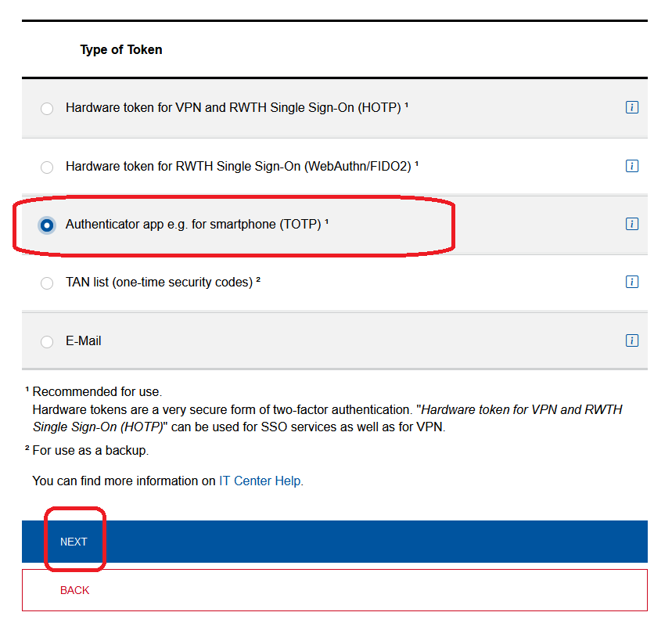Select TAN list one-time codes option
Image resolution: width=672 pixels, height=623 pixels.
pyautogui.click(x=47, y=283)
